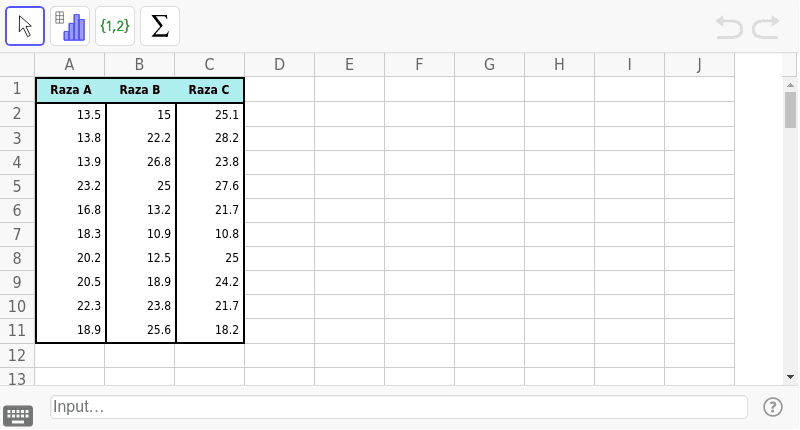This screenshot has width=800, height=430.
Task: Select row 5 header
Action: [x=17, y=186]
